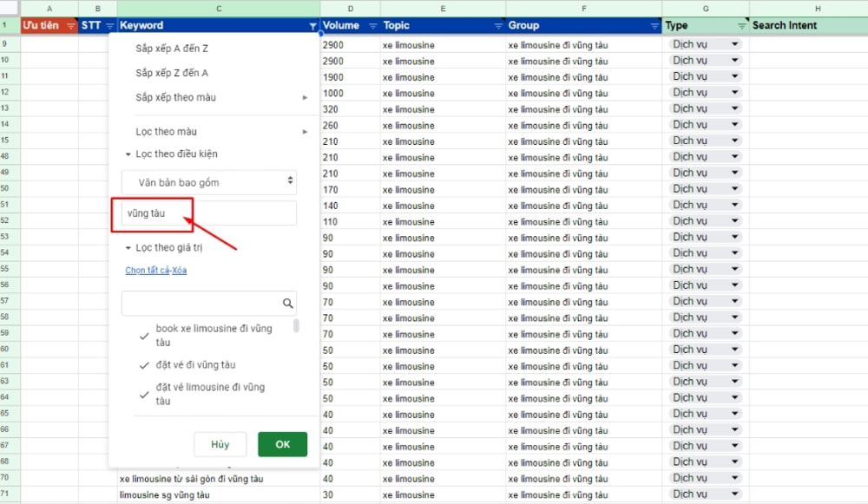
Task: Click the OK button
Action: click(x=282, y=444)
